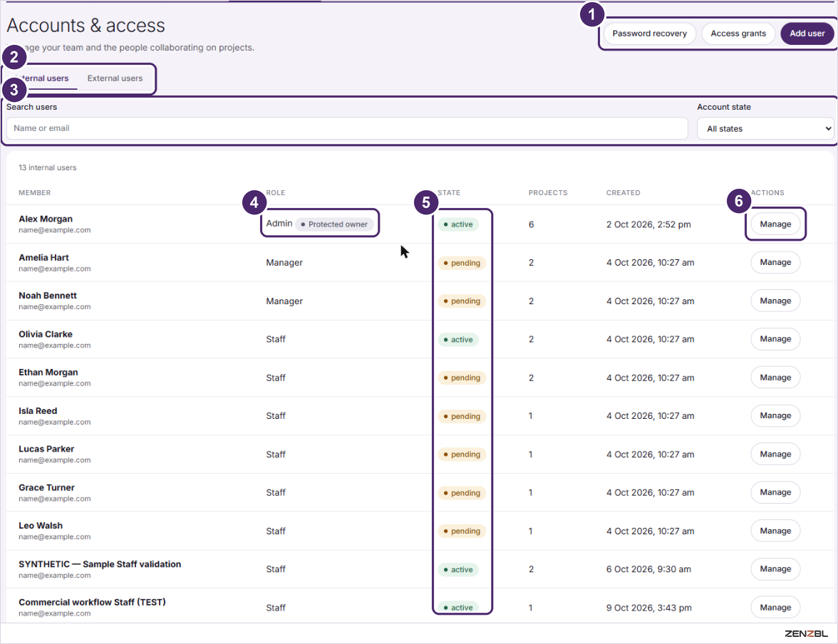Click Alex Morgan's projects count 6
This screenshot has height=644, width=838.
point(532,224)
